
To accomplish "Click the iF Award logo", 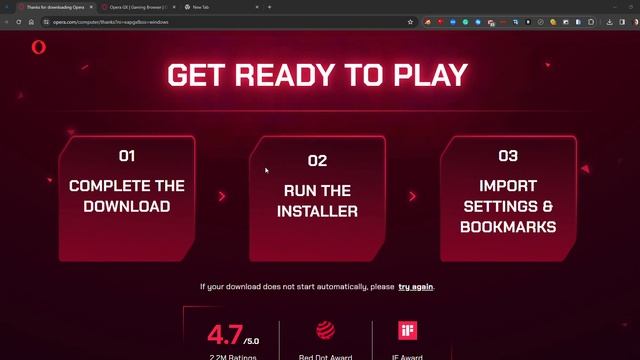I will pyautogui.click(x=407, y=330).
